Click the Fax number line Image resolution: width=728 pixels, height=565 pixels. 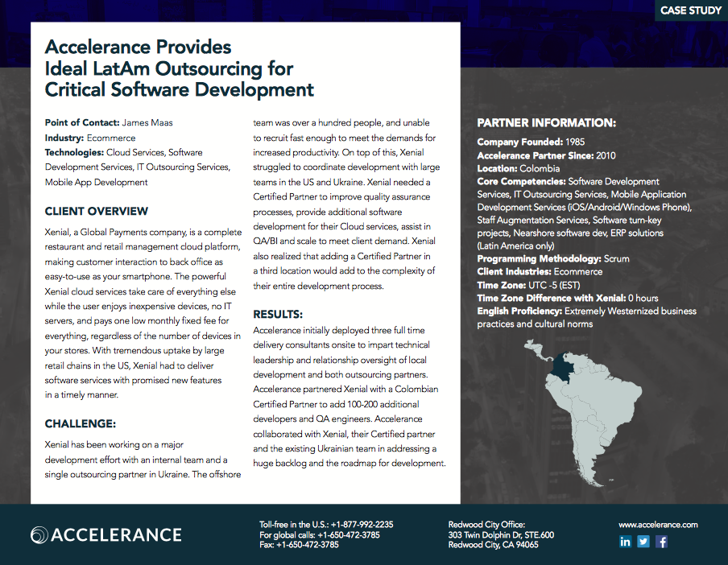(x=299, y=545)
